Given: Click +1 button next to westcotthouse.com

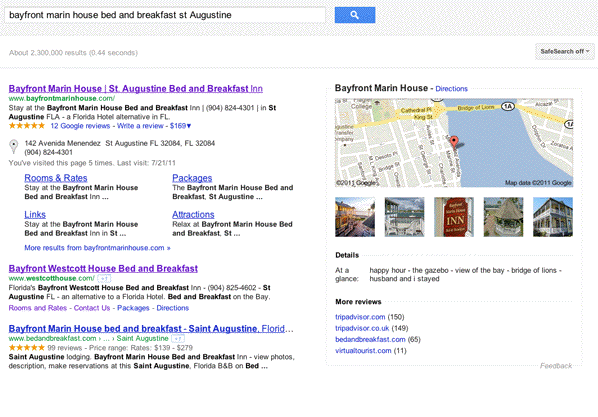Looking at the screenshot, I should (104, 279).
